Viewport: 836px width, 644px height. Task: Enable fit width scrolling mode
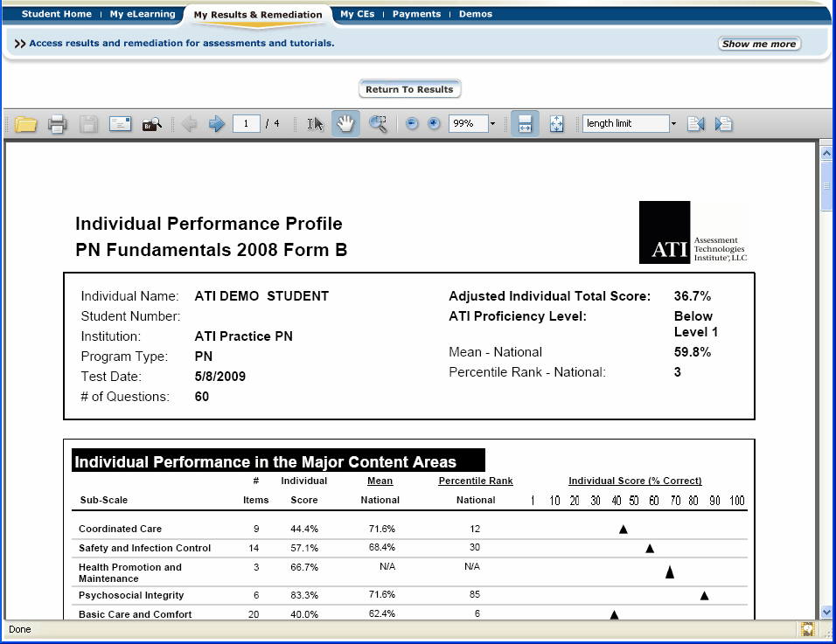[525, 124]
